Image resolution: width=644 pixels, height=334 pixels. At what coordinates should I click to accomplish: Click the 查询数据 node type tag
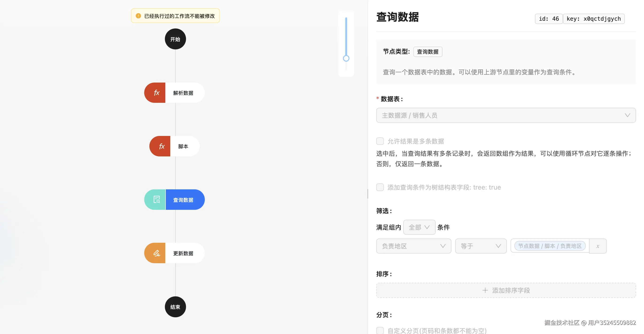pyautogui.click(x=427, y=52)
